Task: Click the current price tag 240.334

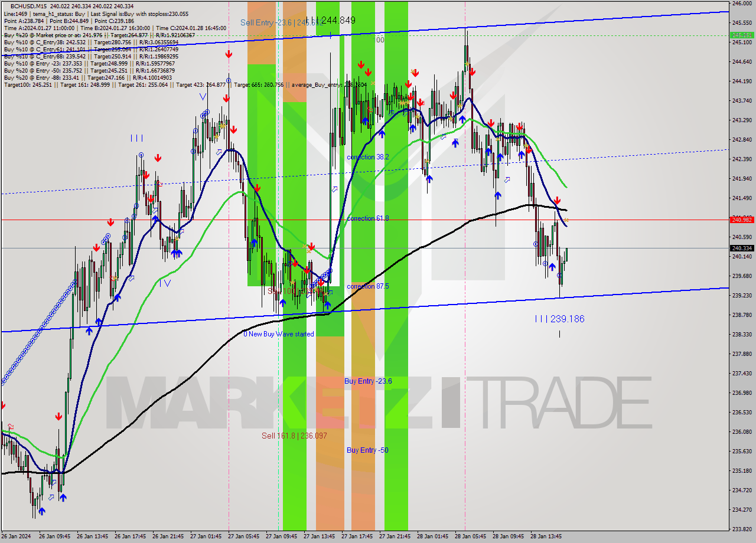Action: click(x=742, y=248)
